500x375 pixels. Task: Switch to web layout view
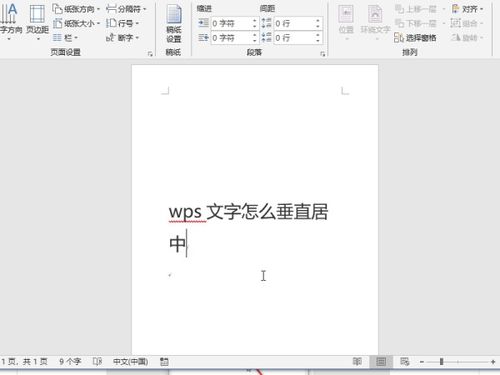(405, 362)
